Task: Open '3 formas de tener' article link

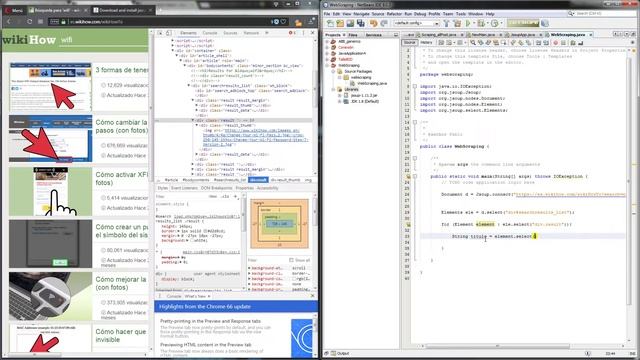Action: pos(122,70)
